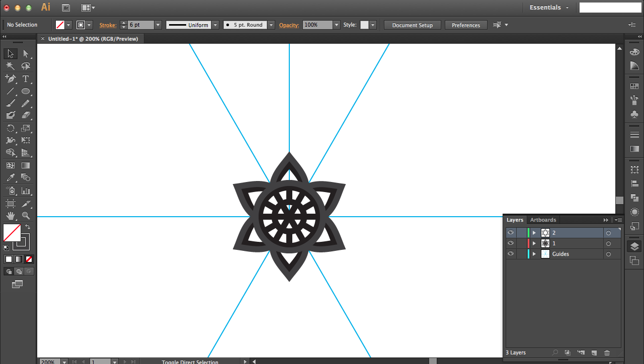Expand layer 2 contents
644x364 pixels.
(x=534, y=233)
